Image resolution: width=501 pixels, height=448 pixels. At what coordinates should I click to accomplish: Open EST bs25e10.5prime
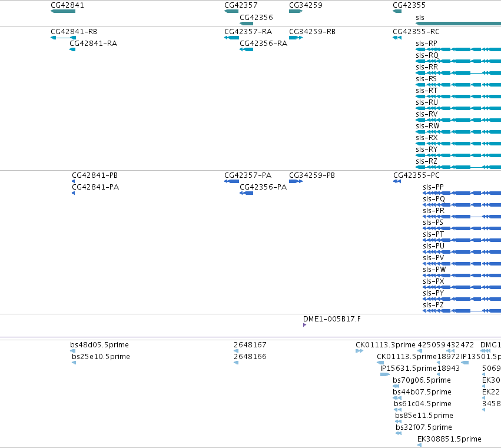(x=74, y=363)
